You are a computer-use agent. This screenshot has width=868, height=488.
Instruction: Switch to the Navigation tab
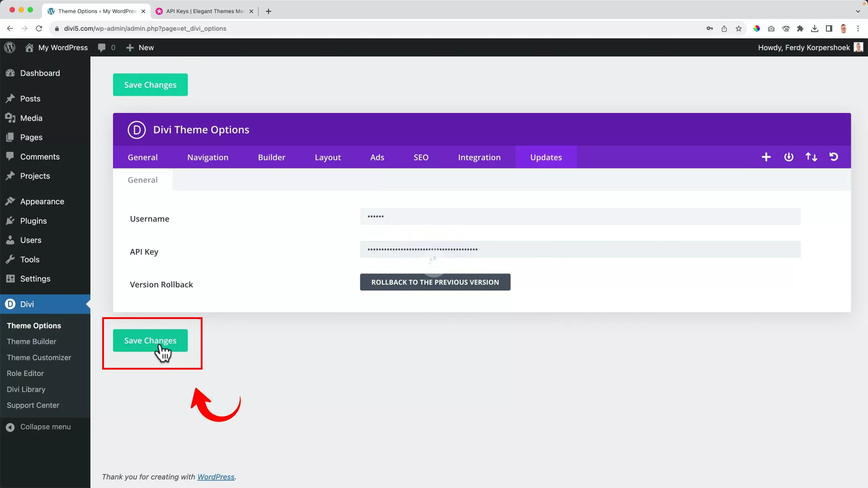(208, 157)
